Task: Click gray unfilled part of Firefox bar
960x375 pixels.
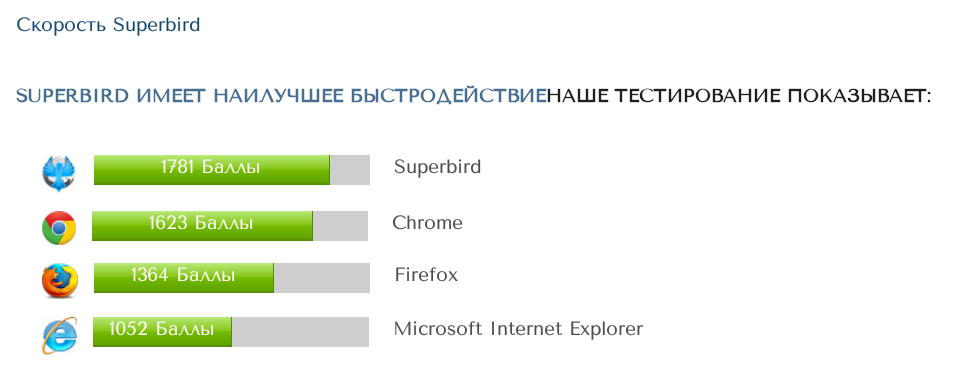Action: pyautogui.click(x=321, y=278)
